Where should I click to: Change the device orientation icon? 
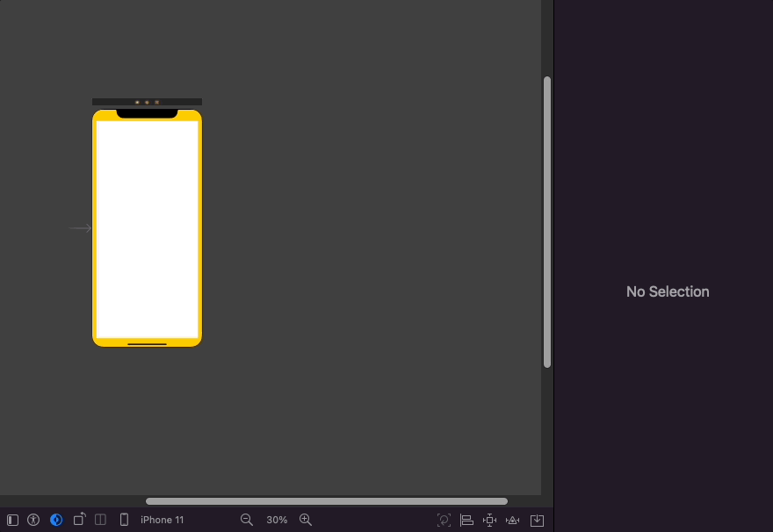79,519
